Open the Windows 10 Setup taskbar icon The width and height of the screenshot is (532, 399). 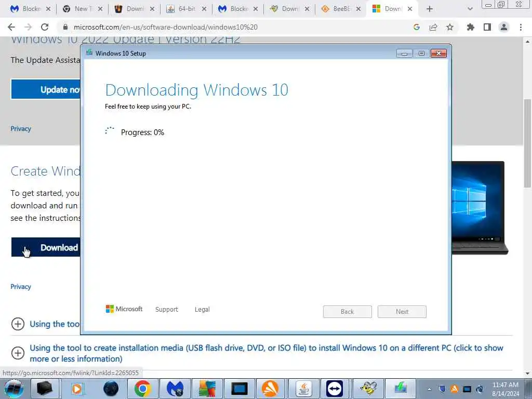coord(401,389)
